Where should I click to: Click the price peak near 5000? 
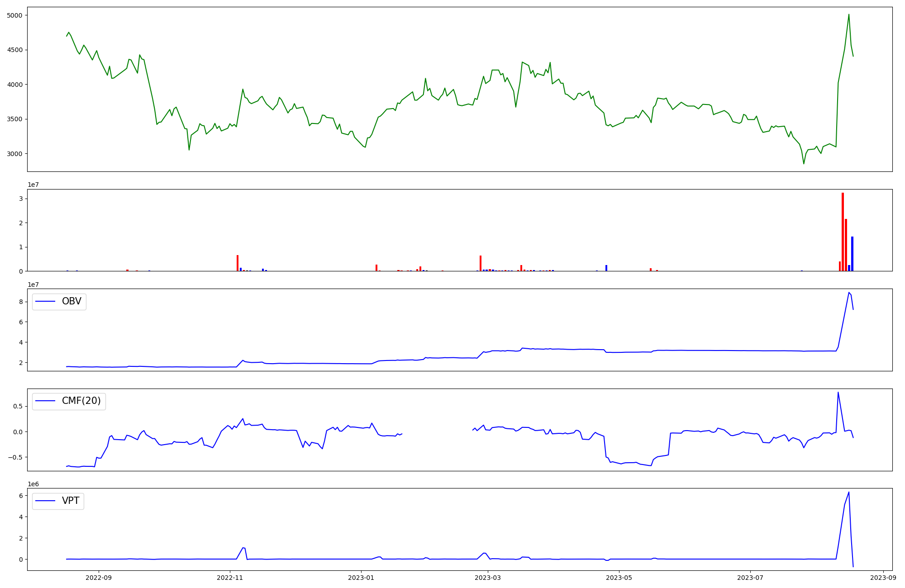pyautogui.click(x=848, y=15)
